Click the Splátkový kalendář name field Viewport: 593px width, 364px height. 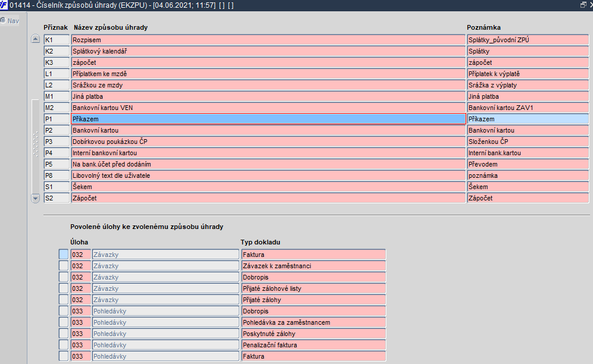point(268,51)
